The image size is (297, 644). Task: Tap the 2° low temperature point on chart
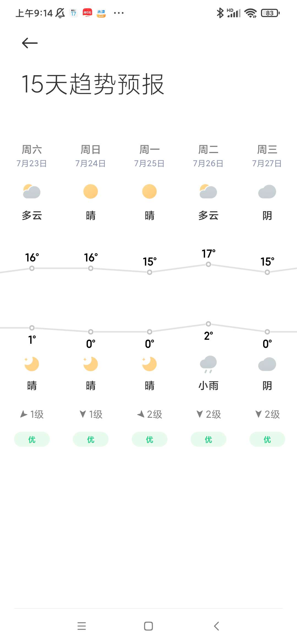[x=208, y=324]
